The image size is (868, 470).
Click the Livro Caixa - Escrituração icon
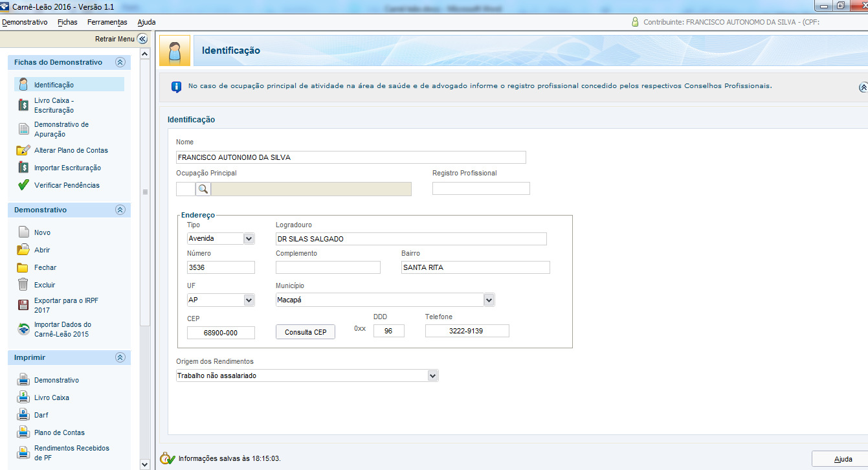point(23,106)
